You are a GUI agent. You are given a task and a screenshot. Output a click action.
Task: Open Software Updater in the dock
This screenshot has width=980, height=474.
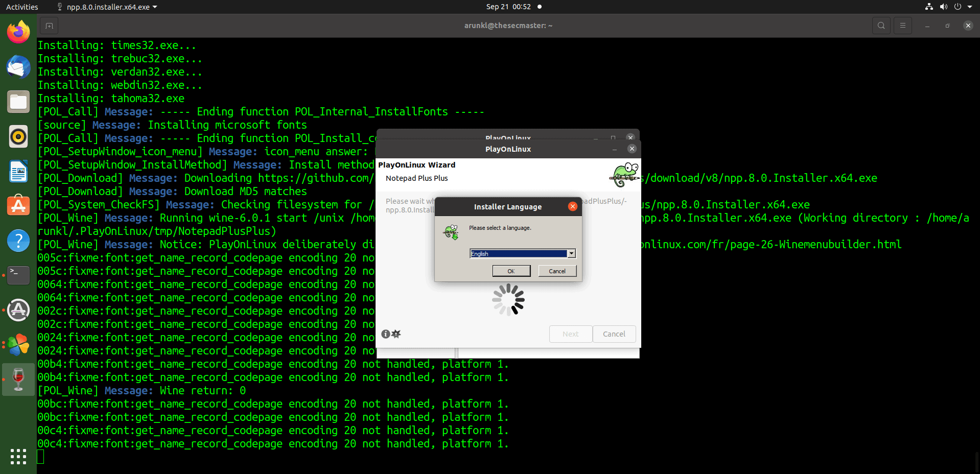pos(18,310)
